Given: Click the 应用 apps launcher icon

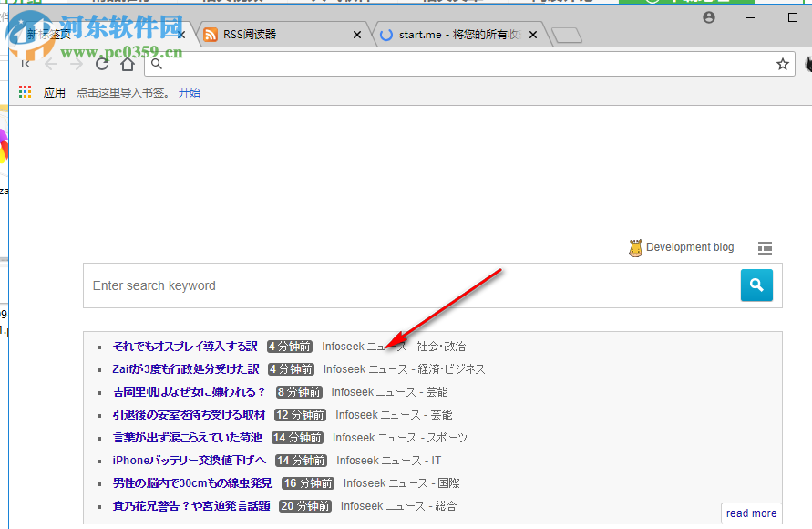Looking at the screenshot, I should [25, 92].
